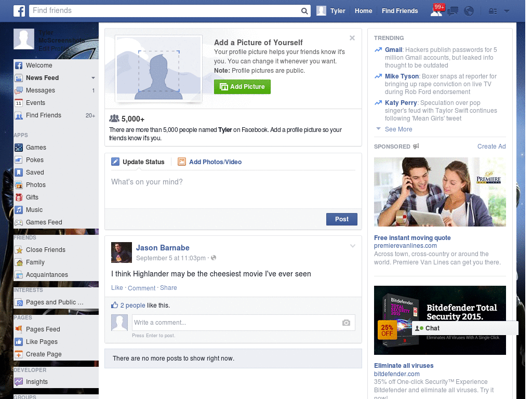Click thumbs-up icon beside 2 people like

tap(115, 305)
